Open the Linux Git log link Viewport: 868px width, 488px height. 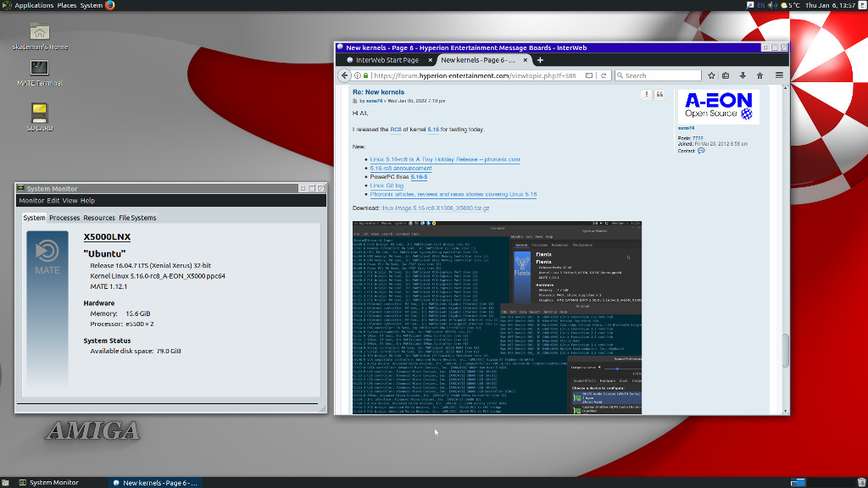click(387, 186)
